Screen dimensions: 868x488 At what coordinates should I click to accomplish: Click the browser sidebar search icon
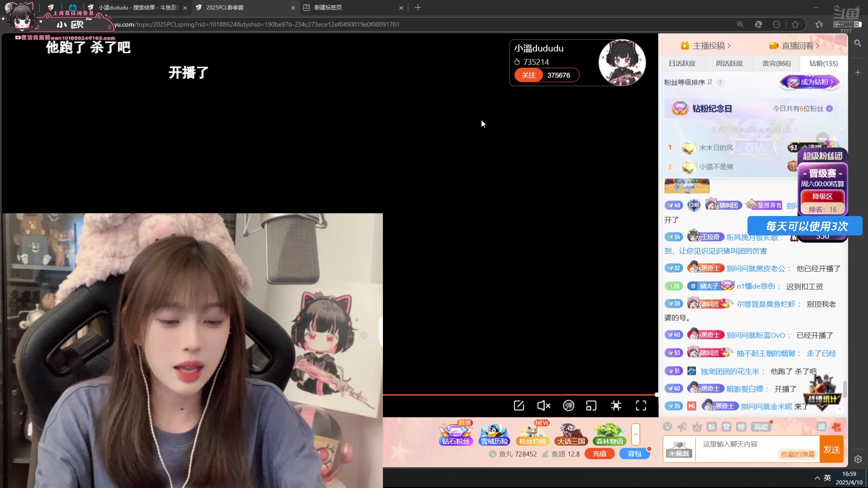[x=858, y=43]
